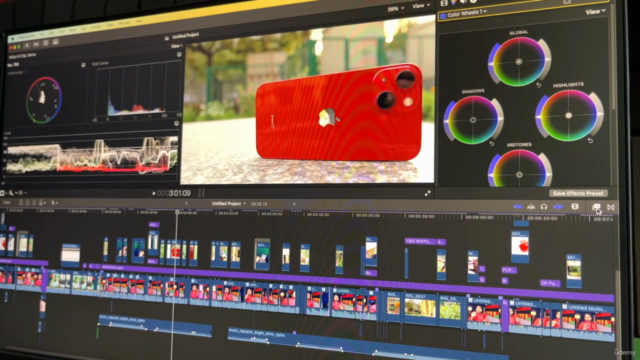Viewport: 640px width, 360px height.
Task: Select the first bright_white_lights music audio clip
Action: (155, 325)
